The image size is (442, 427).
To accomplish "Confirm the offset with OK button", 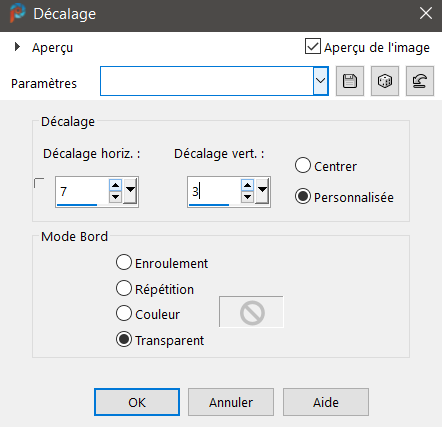I will [x=137, y=402].
